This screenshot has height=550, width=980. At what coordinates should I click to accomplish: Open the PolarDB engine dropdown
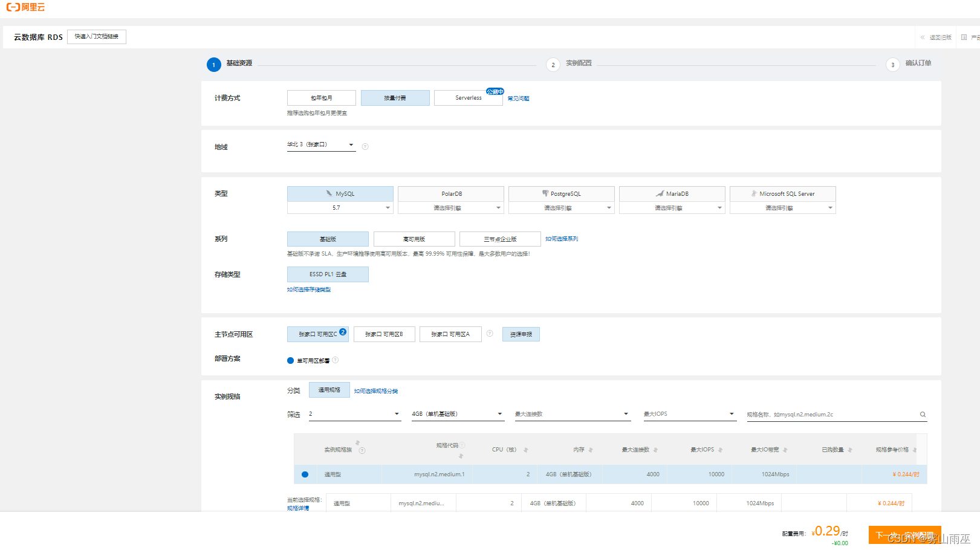pyautogui.click(x=451, y=208)
